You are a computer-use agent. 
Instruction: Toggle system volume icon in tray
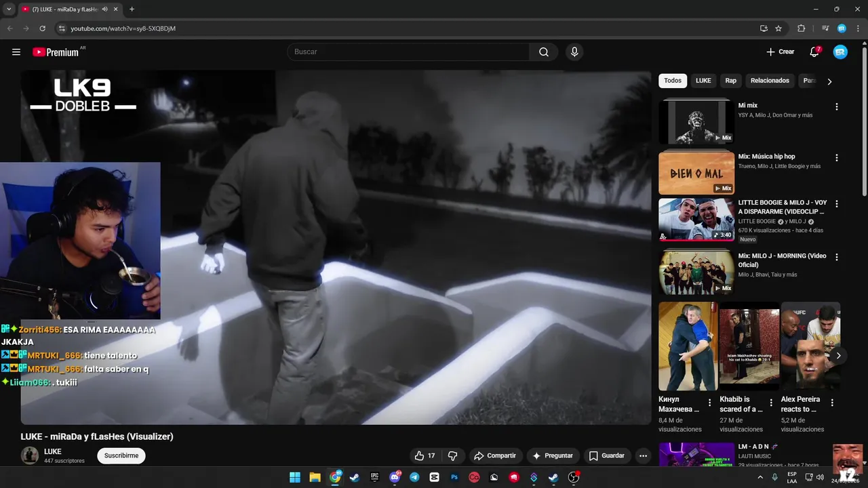click(819, 477)
